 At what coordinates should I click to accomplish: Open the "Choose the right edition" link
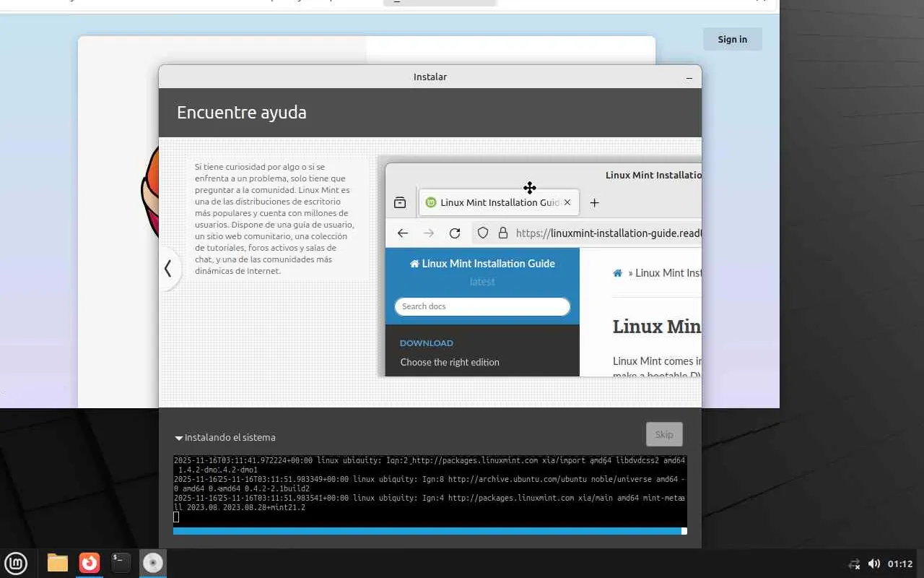pos(450,362)
